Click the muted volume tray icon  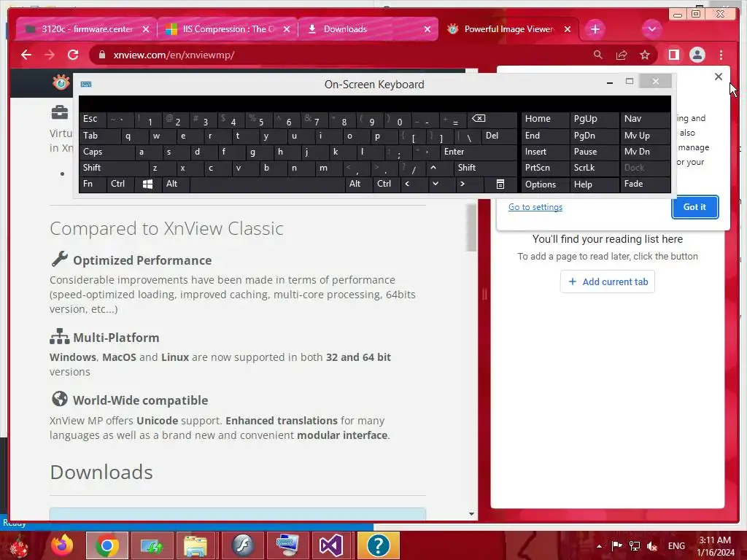651,545
